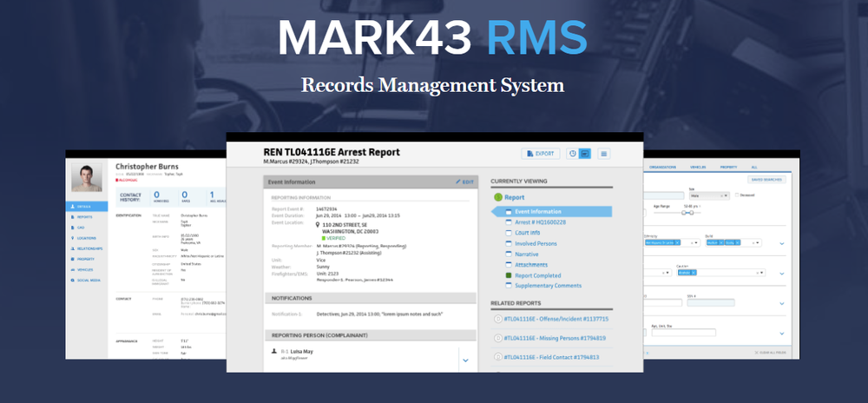Switch to Vehicles tab in search window

click(698, 167)
